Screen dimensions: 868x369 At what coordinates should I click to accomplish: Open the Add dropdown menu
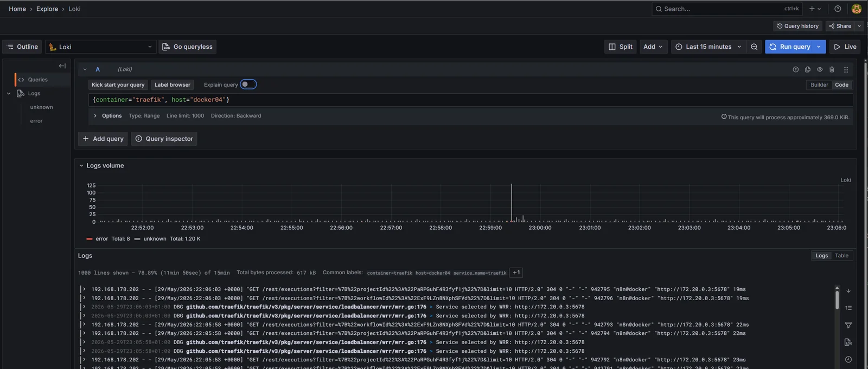point(653,47)
